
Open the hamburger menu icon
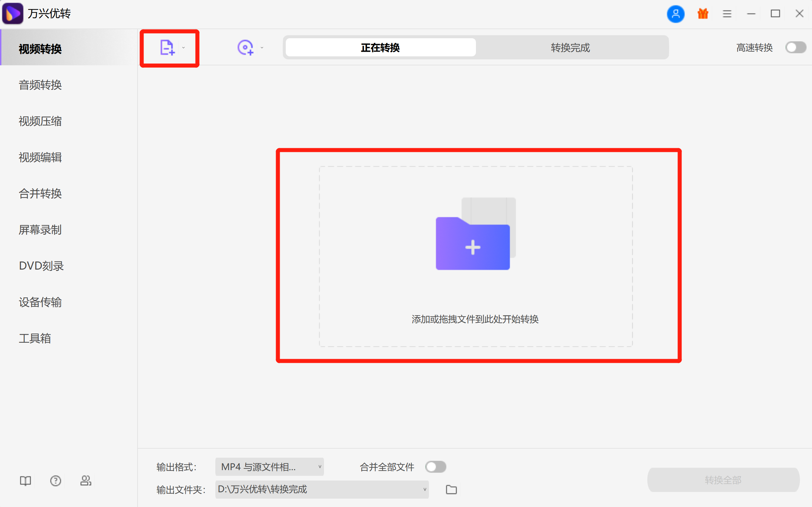(x=726, y=14)
